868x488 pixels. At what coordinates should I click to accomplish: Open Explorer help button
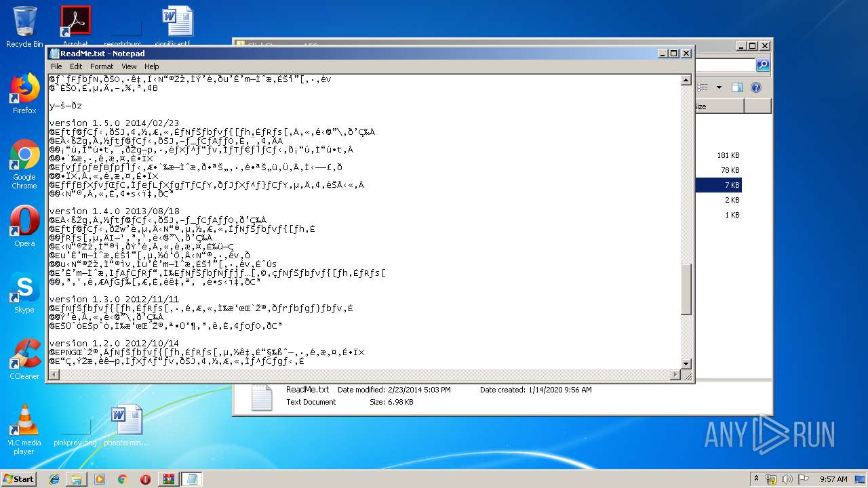click(756, 87)
